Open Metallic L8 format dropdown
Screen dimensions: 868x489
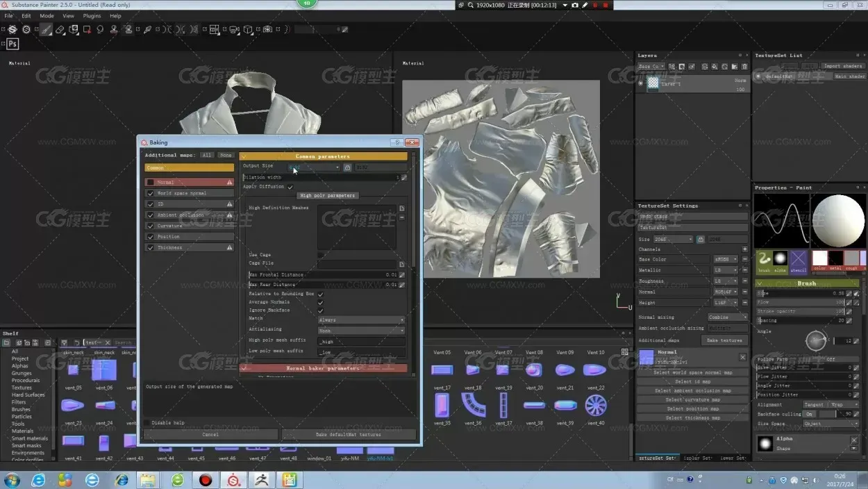[x=726, y=270]
